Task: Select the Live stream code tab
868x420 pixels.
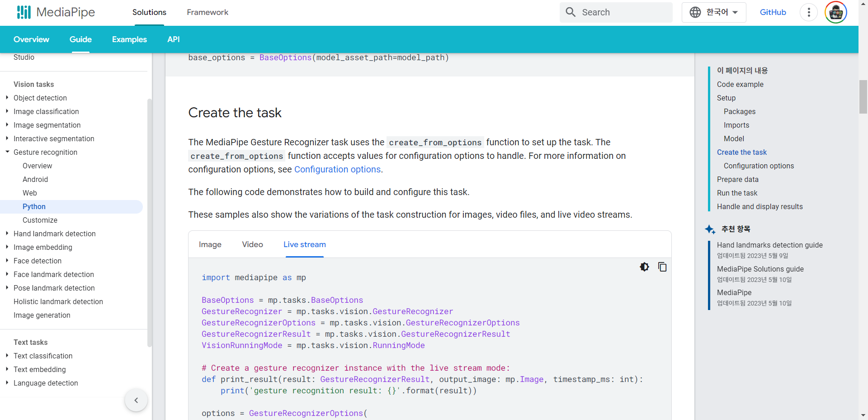Action: 305,244
